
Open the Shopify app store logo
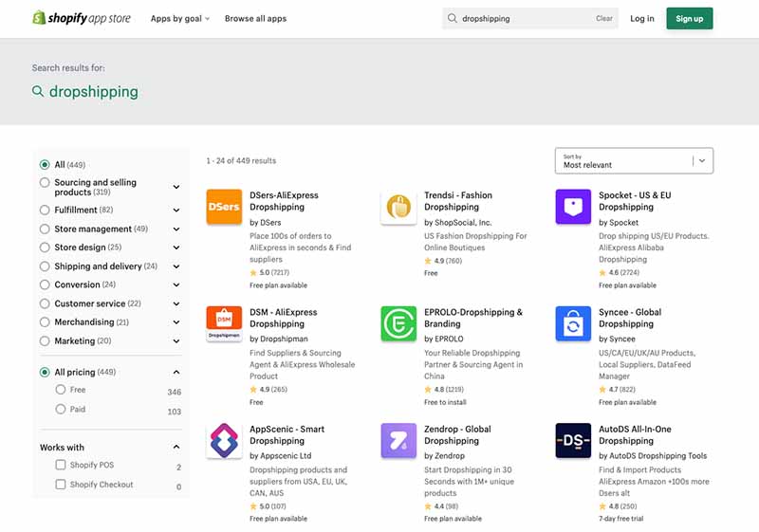[x=82, y=18]
